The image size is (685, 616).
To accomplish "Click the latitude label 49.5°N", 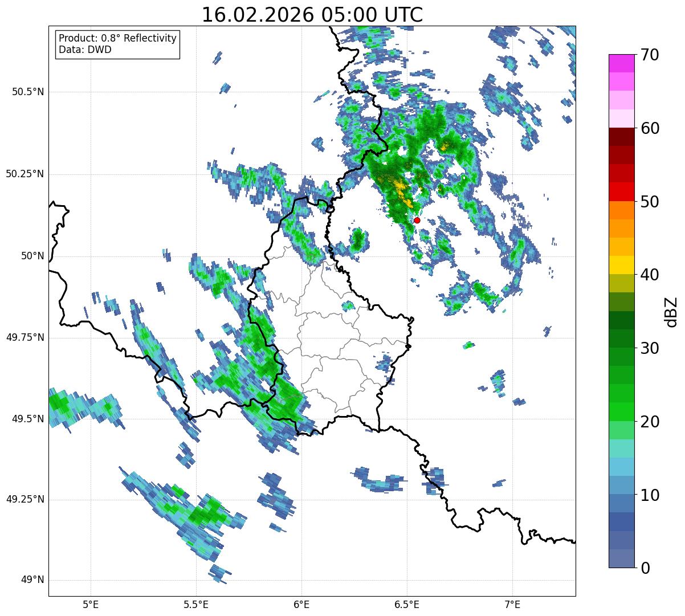I will 28,419.
